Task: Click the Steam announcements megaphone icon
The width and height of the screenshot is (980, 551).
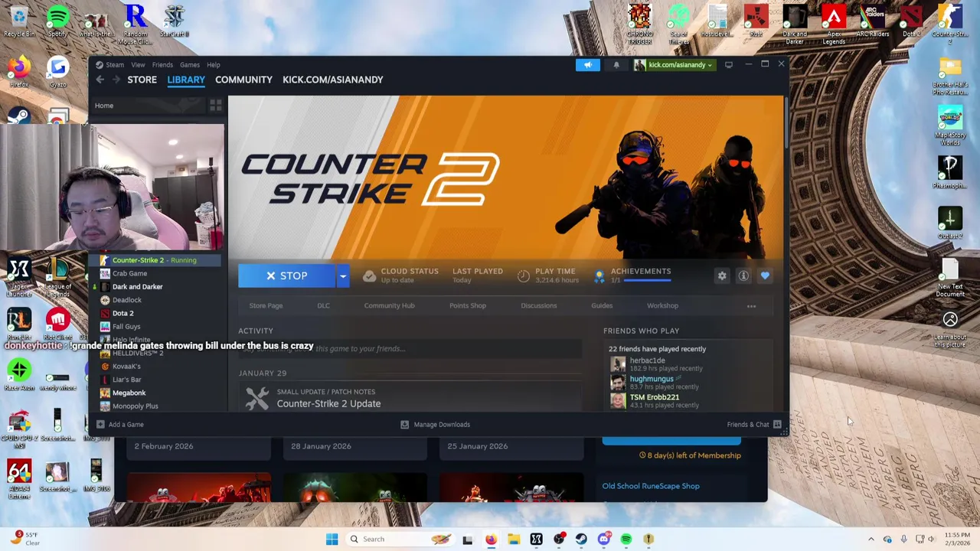Action: (x=587, y=65)
